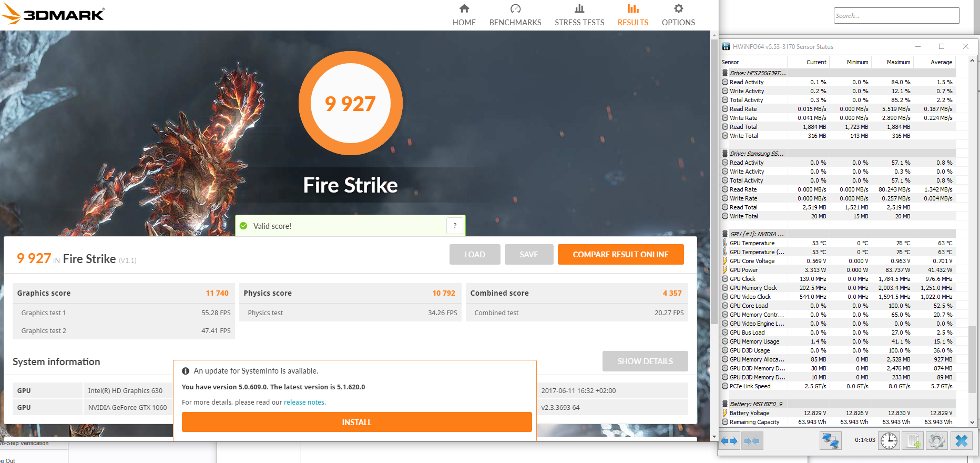Select the GPU Core Load row

(838, 306)
